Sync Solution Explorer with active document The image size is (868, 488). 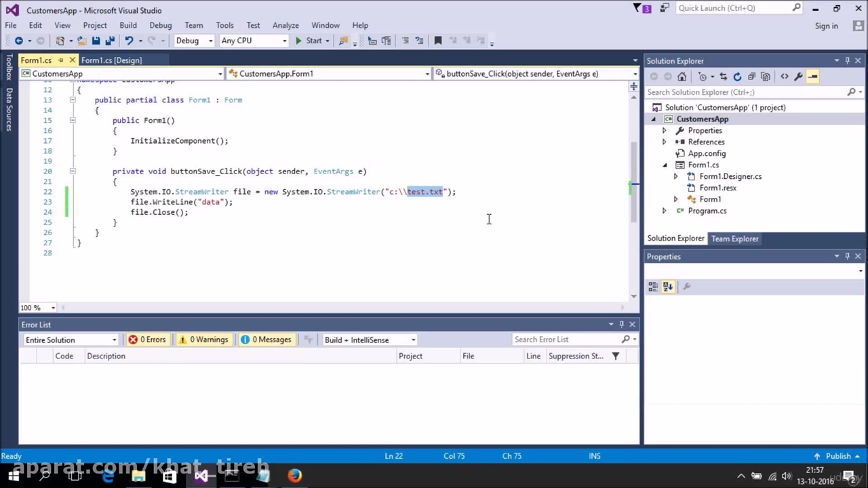tap(722, 76)
